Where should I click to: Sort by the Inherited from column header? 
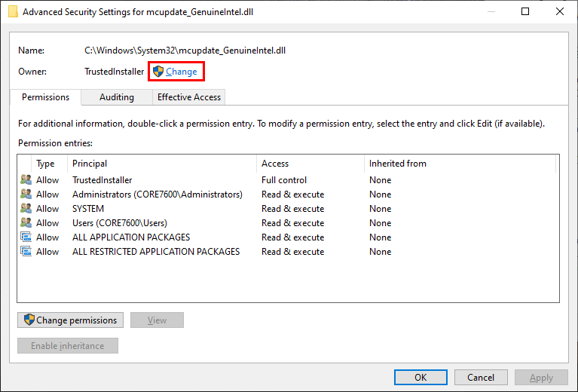460,164
